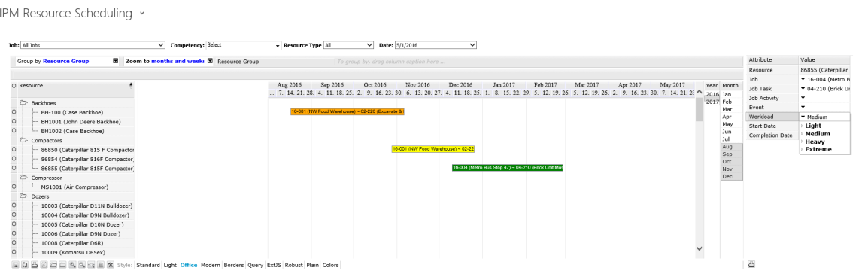Click the Date field showing 5/1/2016
Viewport: 868px width, 274px height.
436,45
